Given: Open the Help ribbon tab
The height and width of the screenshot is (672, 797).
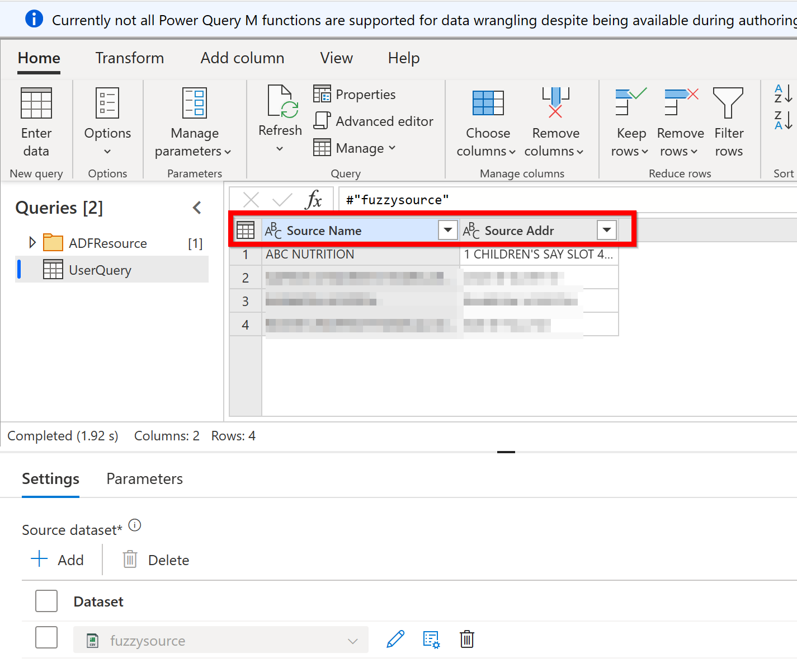Looking at the screenshot, I should [404, 58].
